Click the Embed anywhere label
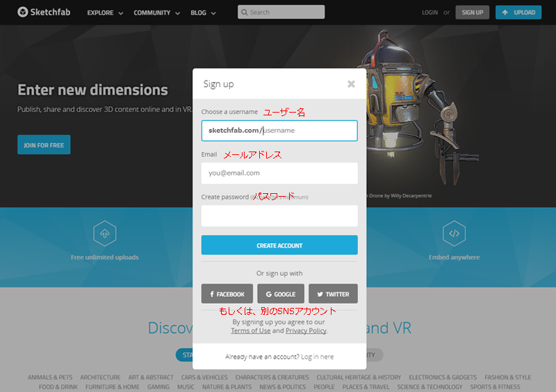Screen dimensions: 556x392 [454, 257]
